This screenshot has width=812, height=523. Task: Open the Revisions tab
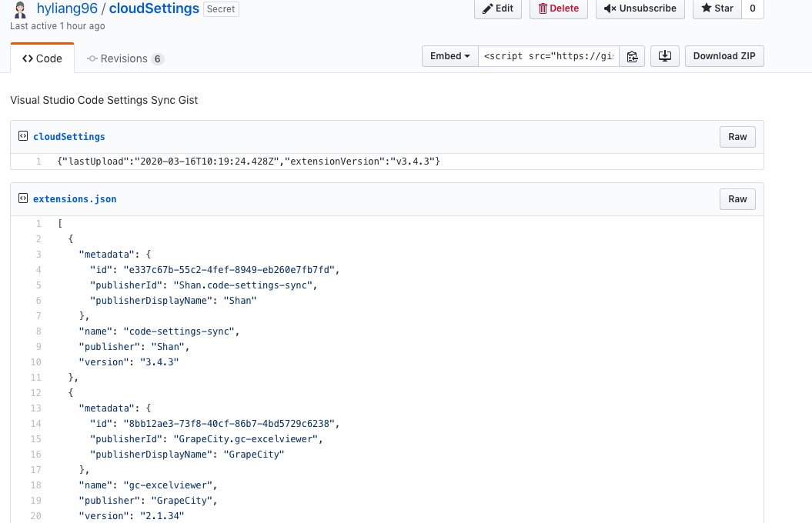[125, 58]
